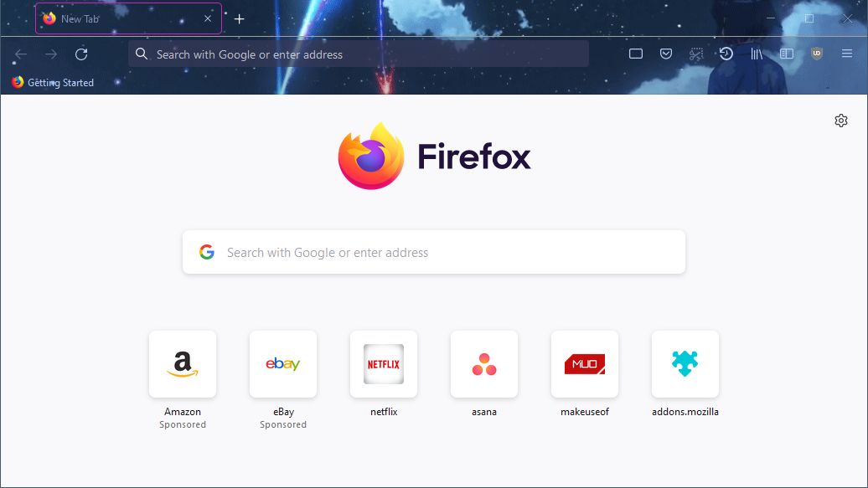
Task: Open the Firefox hamburger application menu
Action: pos(847,54)
